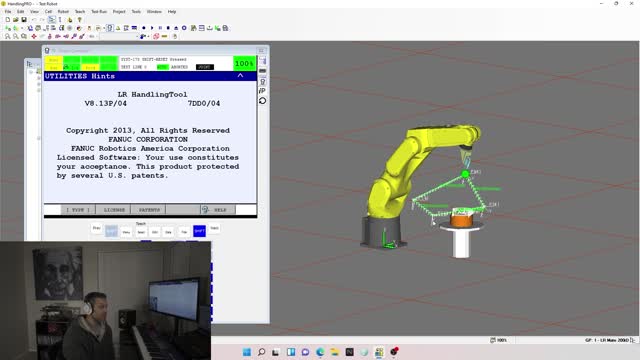Click the Prev key on teach pendant
640x360 pixels.
coord(96,228)
